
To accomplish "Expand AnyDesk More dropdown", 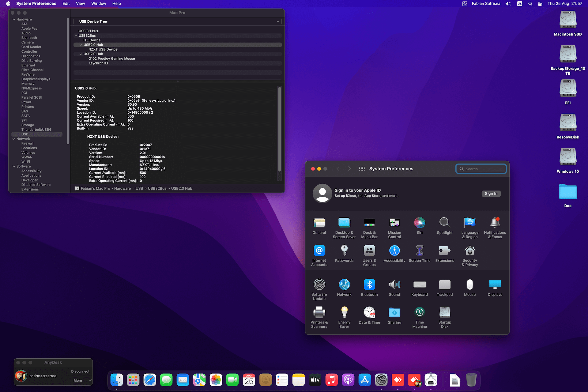I will point(80,381).
